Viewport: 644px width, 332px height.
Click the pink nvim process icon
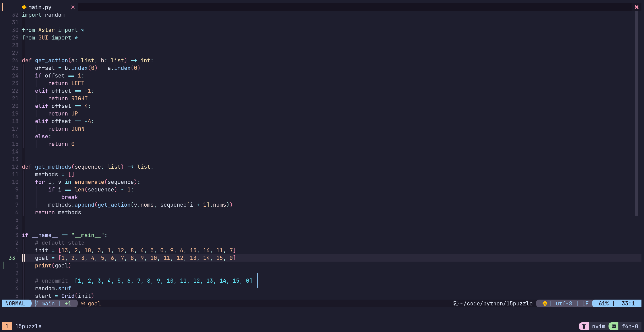click(583, 326)
